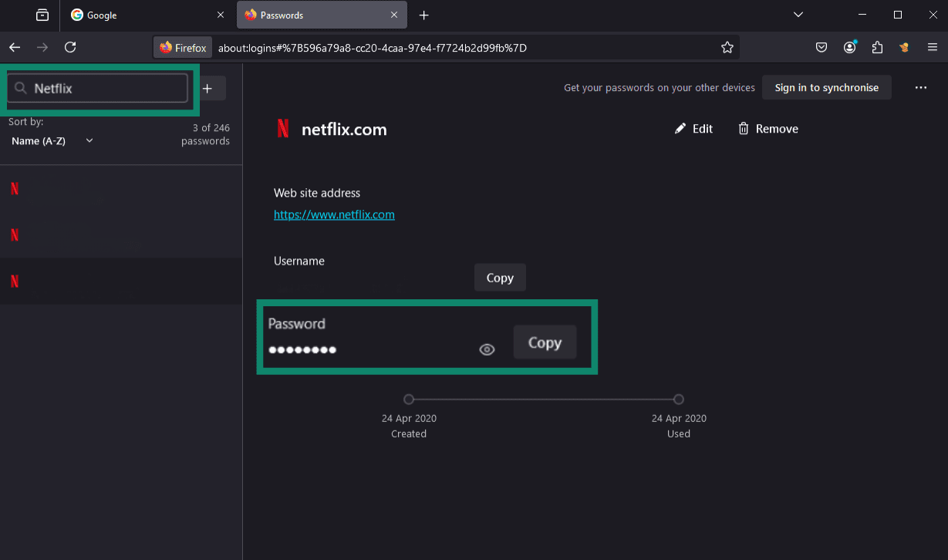Open the https://www.netflix.com link
948x560 pixels.
point(334,215)
